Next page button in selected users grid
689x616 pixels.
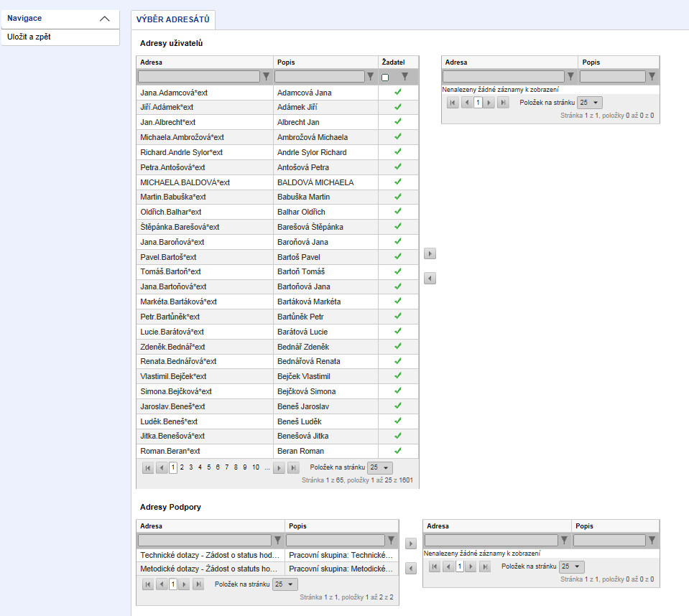click(x=489, y=103)
